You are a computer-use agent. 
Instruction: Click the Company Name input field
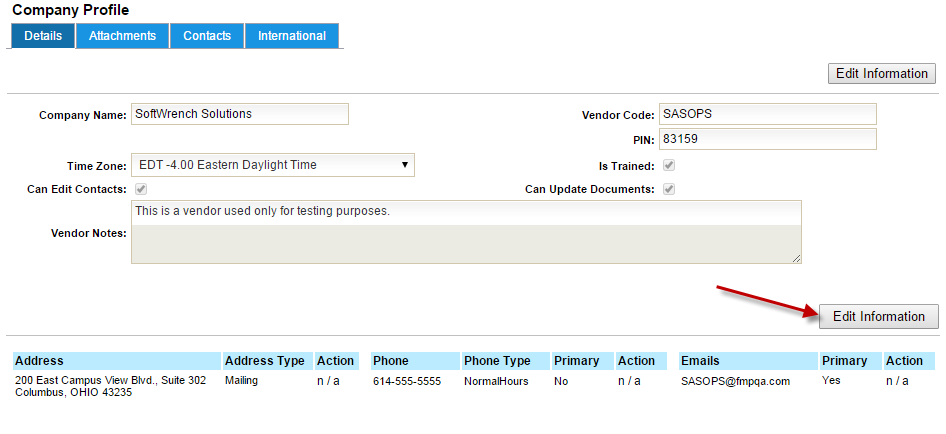240,114
